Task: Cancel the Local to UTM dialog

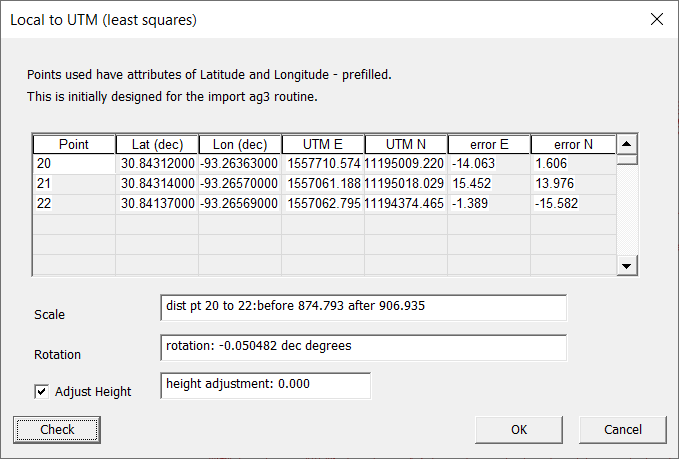Action: tap(623, 429)
